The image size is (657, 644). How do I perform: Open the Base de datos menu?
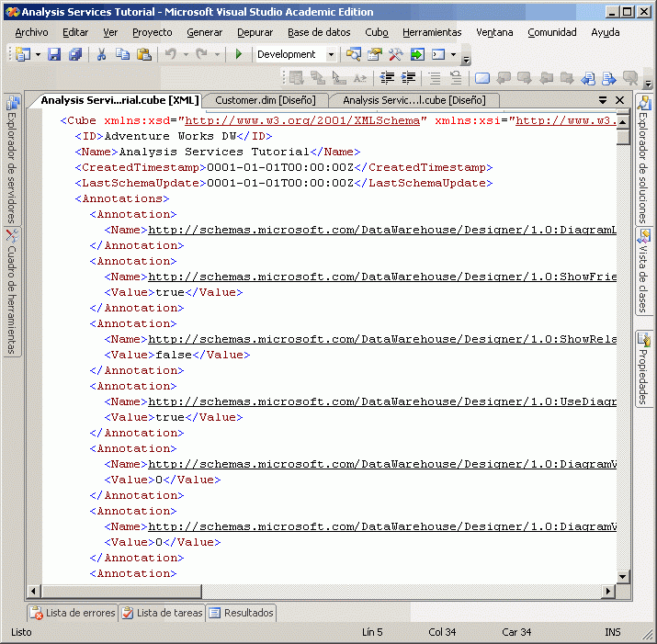coord(319,32)
